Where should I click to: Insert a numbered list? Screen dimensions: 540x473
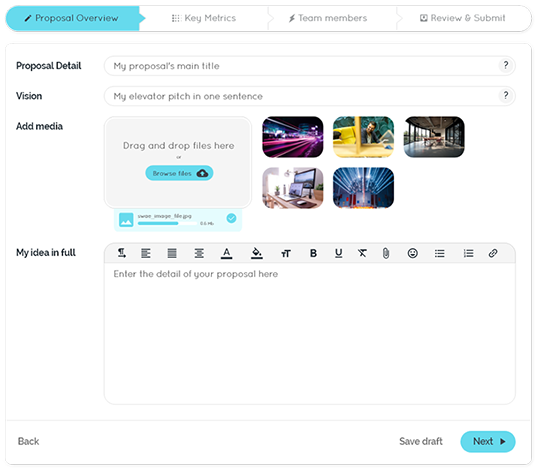tap(468, 253)
